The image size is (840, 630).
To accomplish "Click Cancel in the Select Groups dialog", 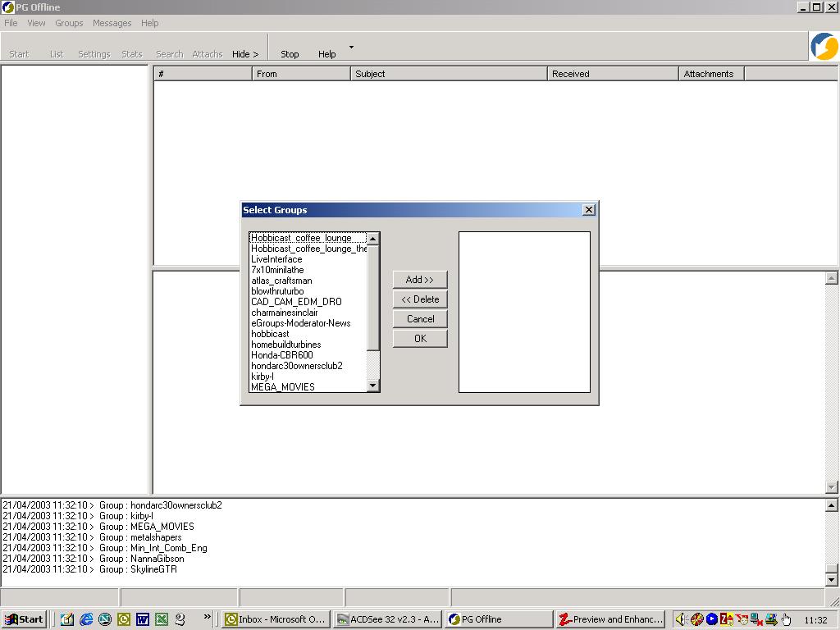I will (420, 319).
